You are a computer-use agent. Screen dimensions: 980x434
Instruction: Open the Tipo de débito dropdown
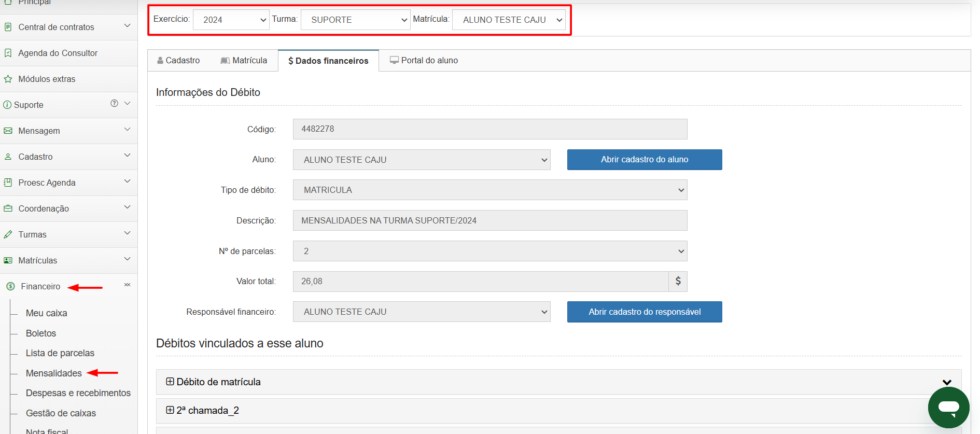tap(490, 190)
